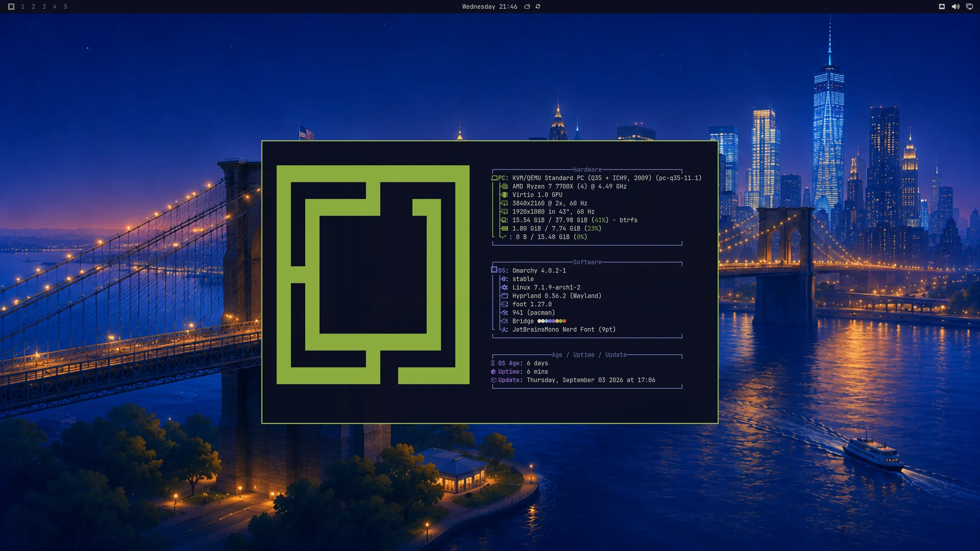Open the volume speaker icon in tray

[x=955, y=7]
